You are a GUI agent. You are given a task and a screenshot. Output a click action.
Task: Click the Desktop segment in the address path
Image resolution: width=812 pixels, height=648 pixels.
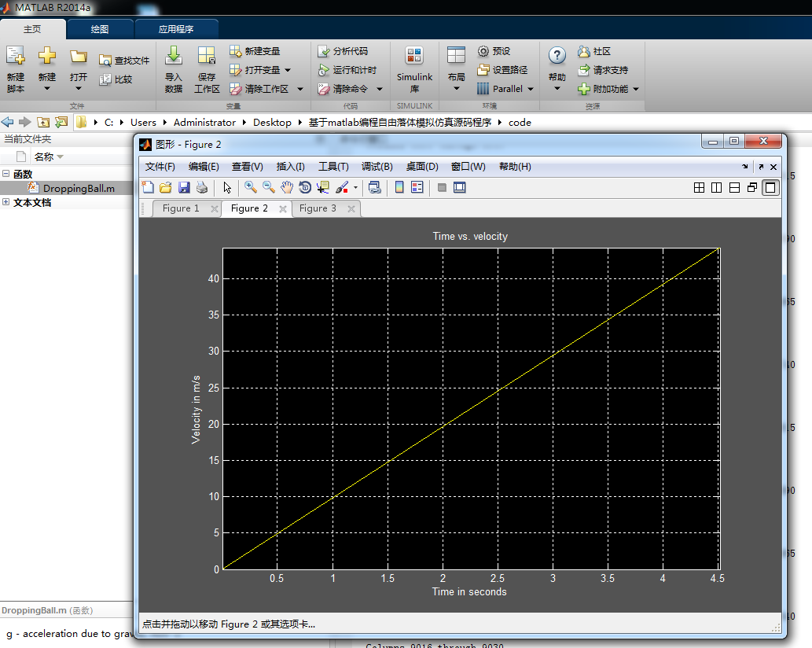[273, 122]
